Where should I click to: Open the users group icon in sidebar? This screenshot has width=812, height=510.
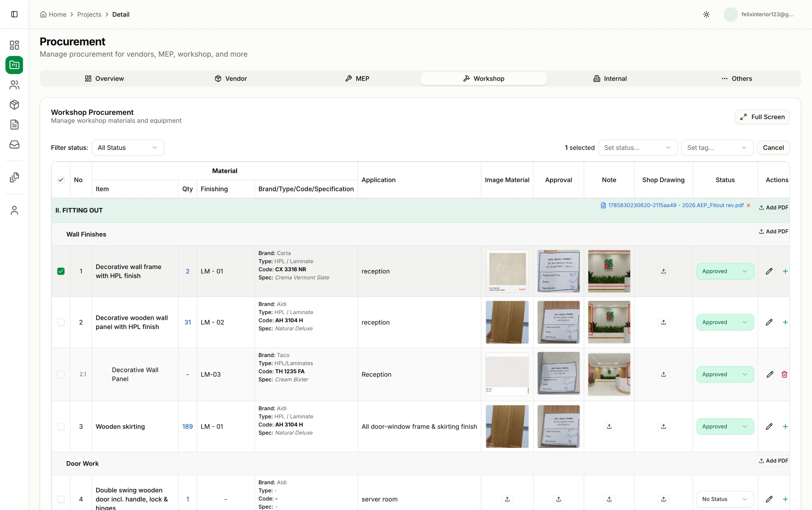click(x=14, y=85)
